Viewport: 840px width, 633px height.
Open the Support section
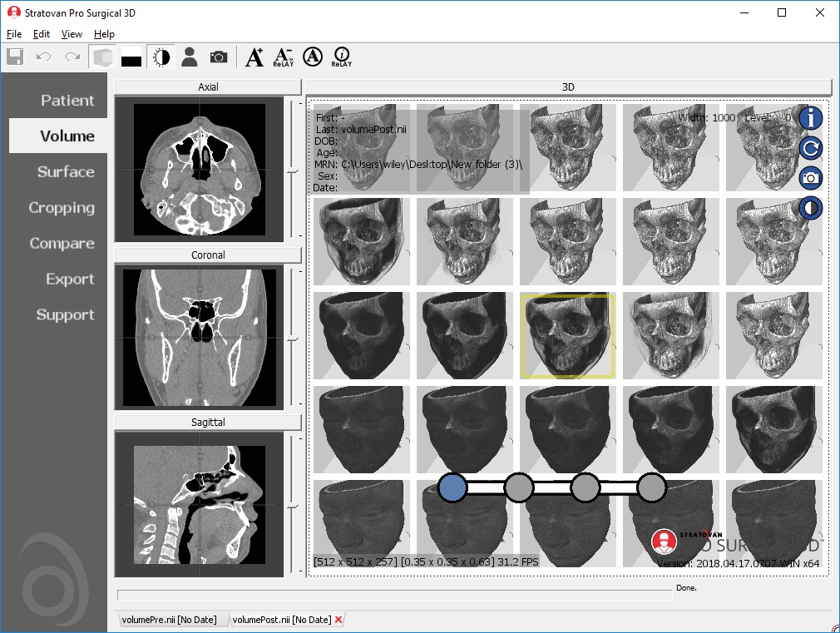point(66,314)
